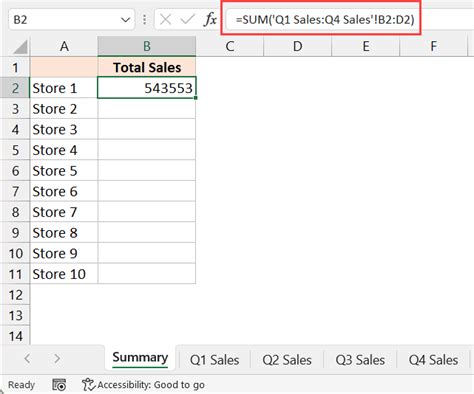Click inside the formula bar SUM formula

click(x=325, y=19)
